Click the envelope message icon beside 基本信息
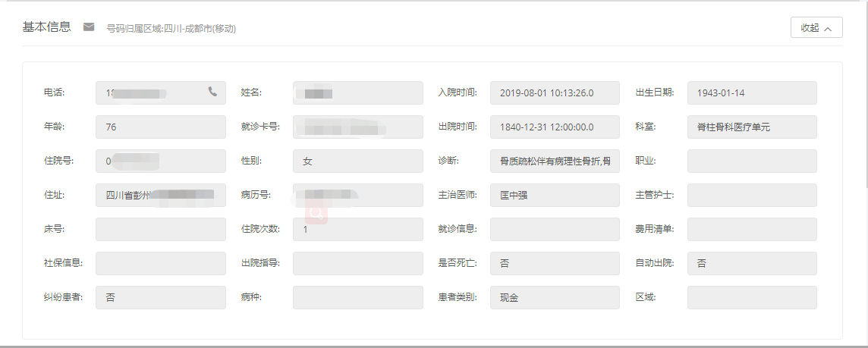This screenshot has width=868, height=348. point(89,27)
